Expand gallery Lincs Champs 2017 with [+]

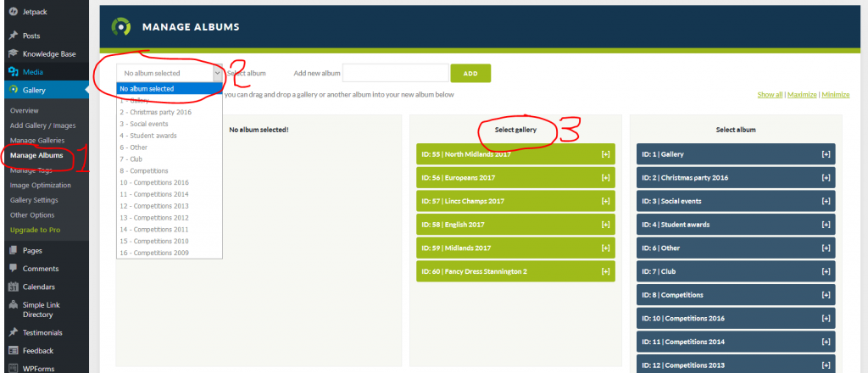click(605, 201)
